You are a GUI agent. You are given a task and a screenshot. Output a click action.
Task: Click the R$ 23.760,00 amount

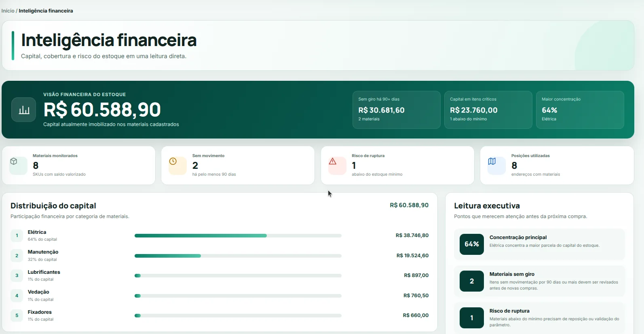tap(473, 110)
